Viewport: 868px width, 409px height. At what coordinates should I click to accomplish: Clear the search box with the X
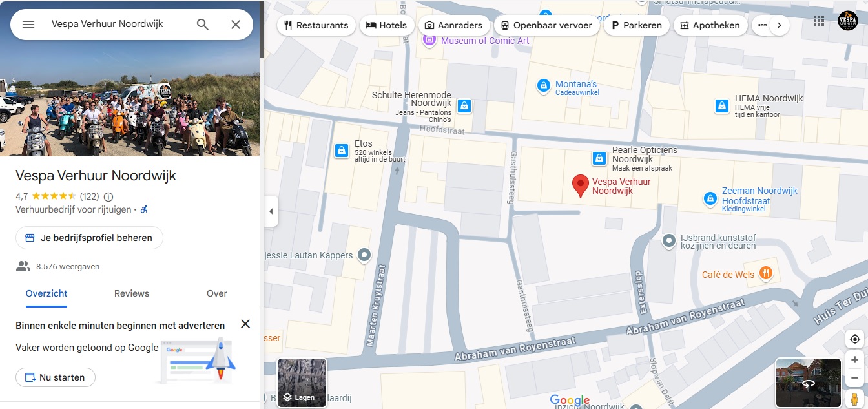click(x=236, y=25)
